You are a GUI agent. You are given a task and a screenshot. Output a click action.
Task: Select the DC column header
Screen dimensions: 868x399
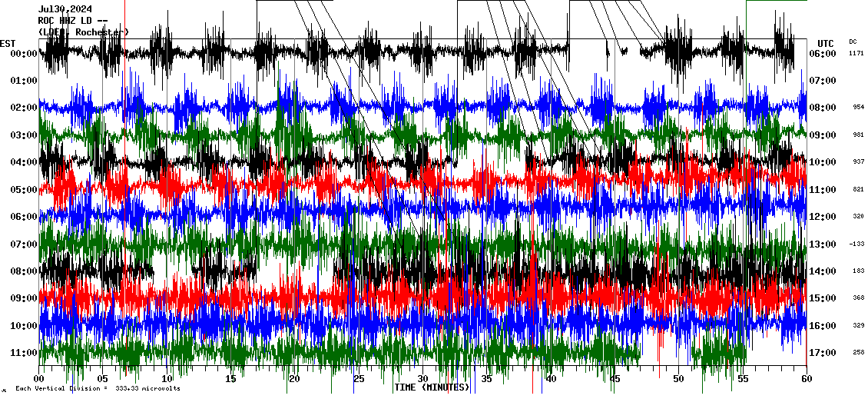tap(853, 42)
